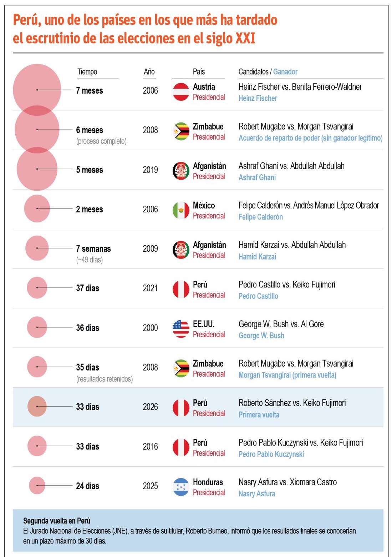Screen dimensions: 392x557
Task: Click the País column header
Action: point(199,72)
